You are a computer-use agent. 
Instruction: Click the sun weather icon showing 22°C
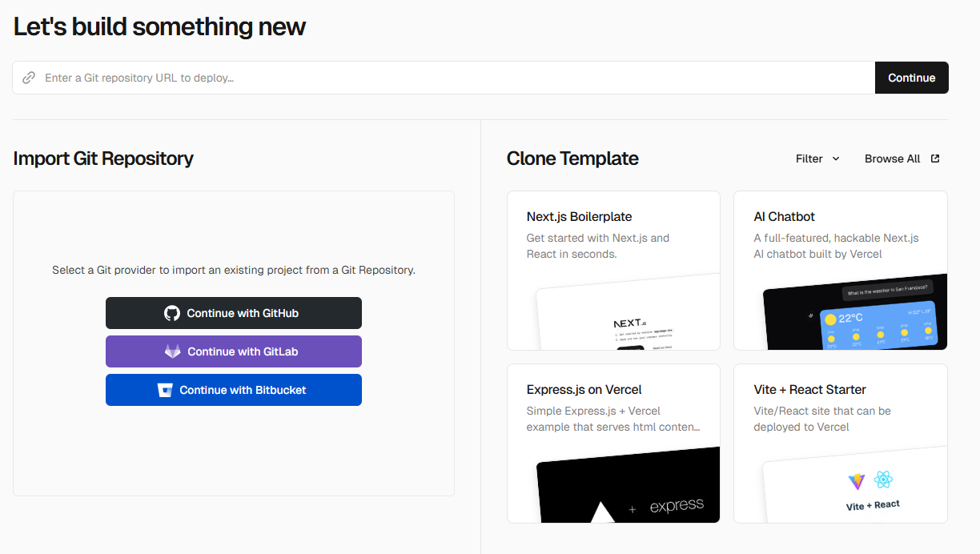coord(830,319)
